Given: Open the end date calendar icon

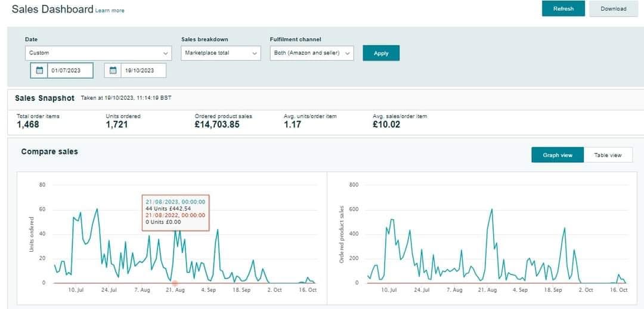Looking at the screenshot, I should (113, 70).
